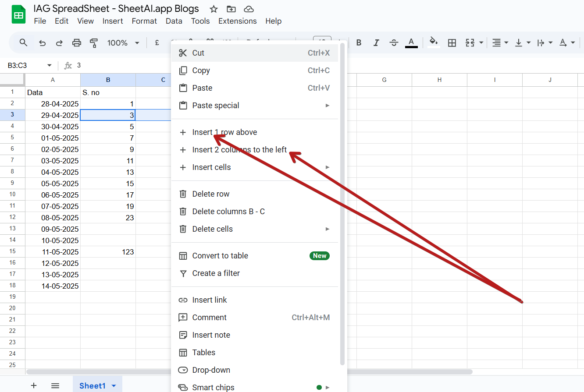This screenshot has height=392, width=584.
Task: Open the Sheet1 tab options arrow
Action: click(x=114, y=386)
